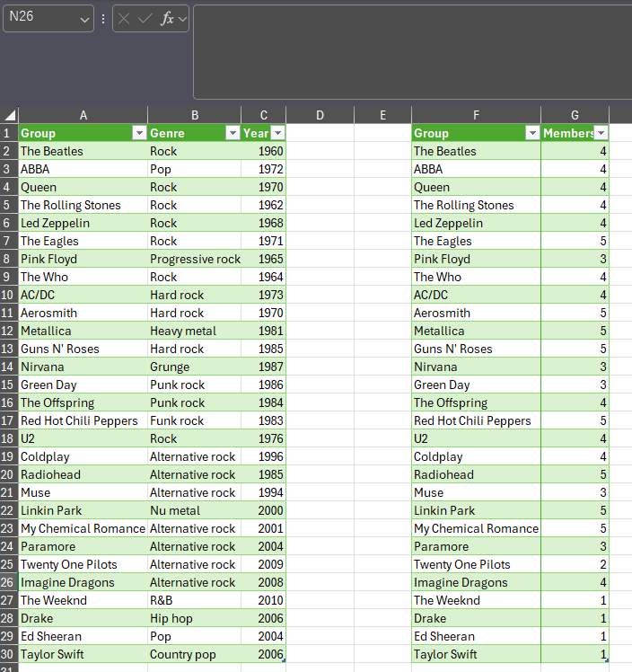Viewport: 632px width, 672px height.
Task: Click My Chemical Romance in column A
Action: click(83, 528)
